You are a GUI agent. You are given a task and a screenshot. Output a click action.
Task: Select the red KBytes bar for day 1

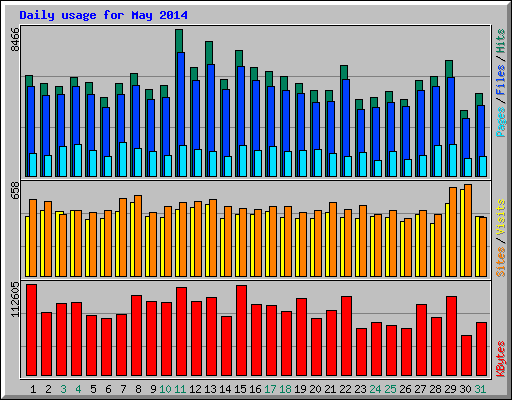tap(31, 330)
